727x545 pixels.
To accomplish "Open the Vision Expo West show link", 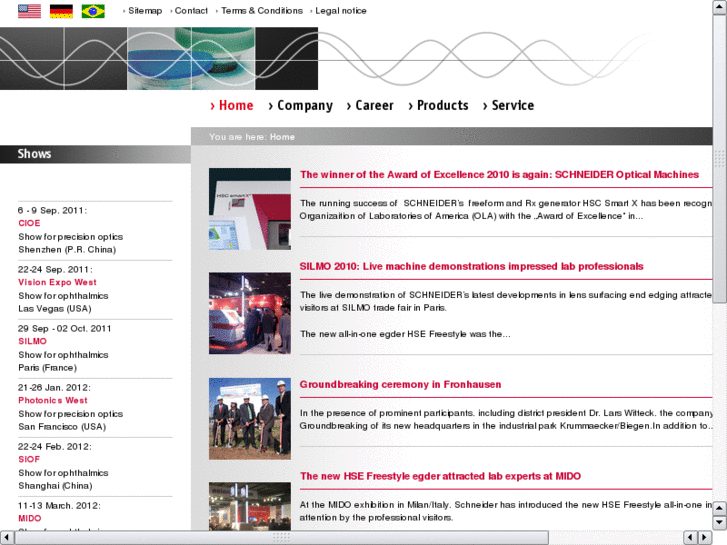I will click(x=57, y=282).
